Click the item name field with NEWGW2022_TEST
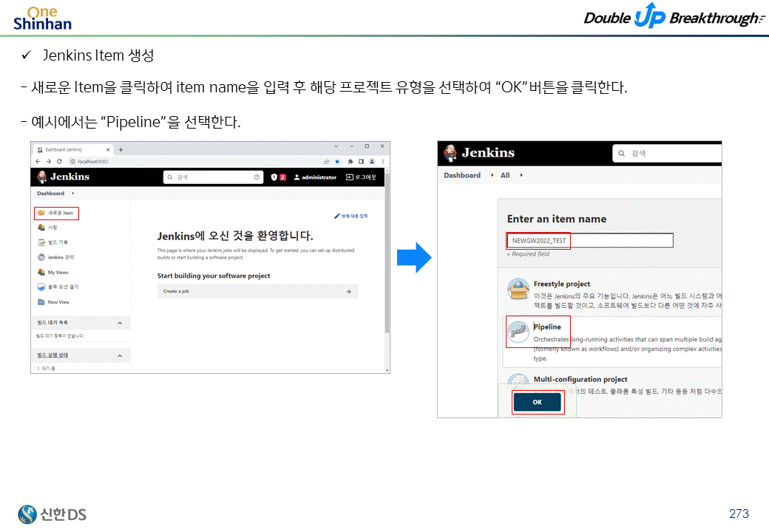 pos(590,241)
